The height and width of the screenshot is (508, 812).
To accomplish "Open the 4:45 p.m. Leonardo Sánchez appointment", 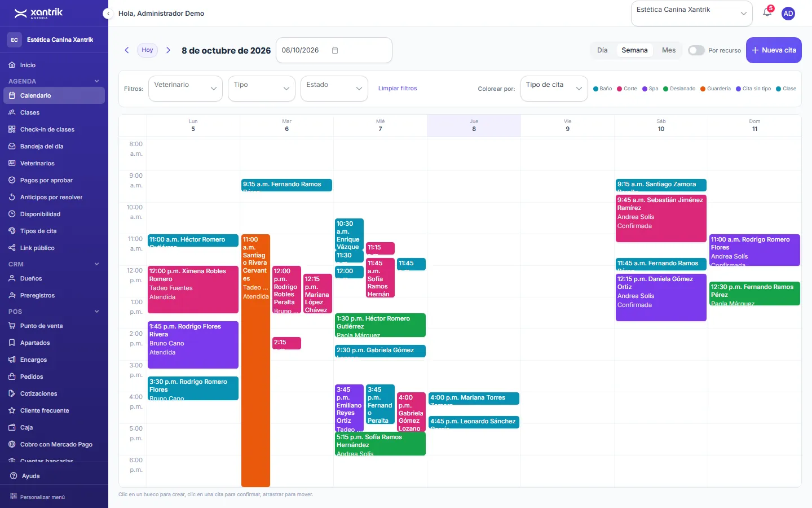I will click(x=474, y=422).
